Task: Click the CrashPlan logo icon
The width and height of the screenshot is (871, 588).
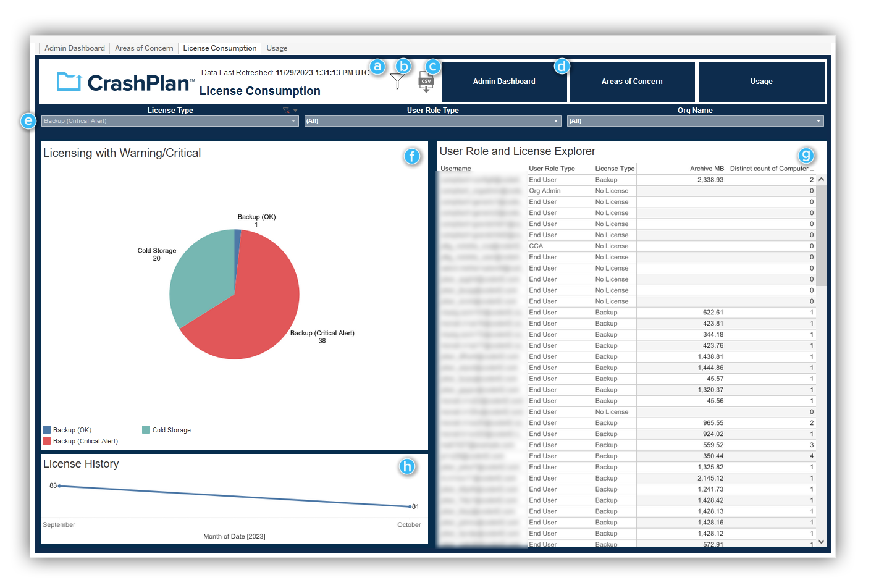Action: click(69, 81)
